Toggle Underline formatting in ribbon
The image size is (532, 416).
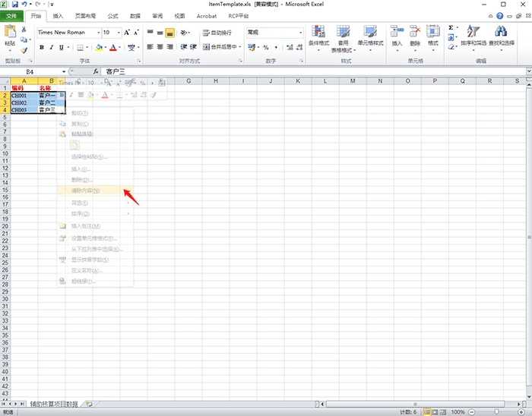[61, 47]
